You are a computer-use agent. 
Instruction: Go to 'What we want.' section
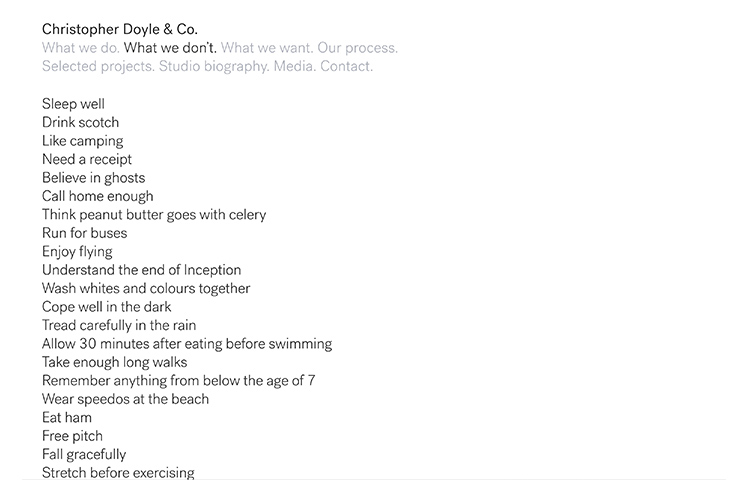[268, 48]
